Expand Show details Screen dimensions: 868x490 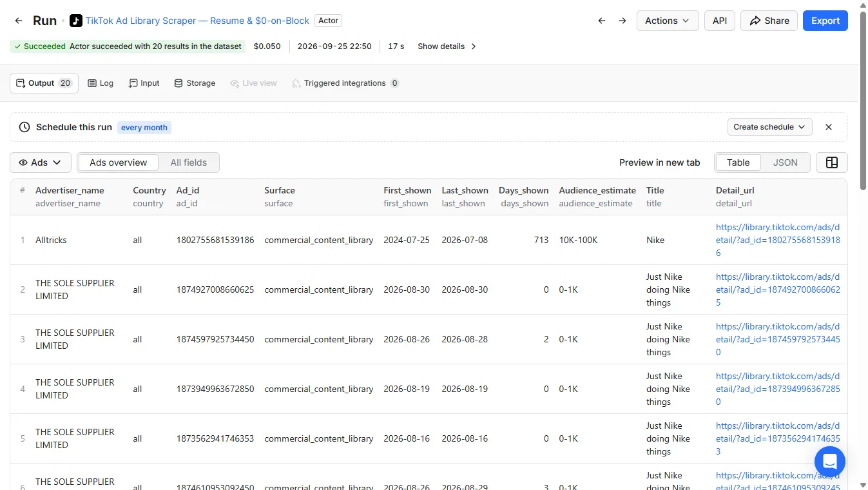tap(447, 46)
